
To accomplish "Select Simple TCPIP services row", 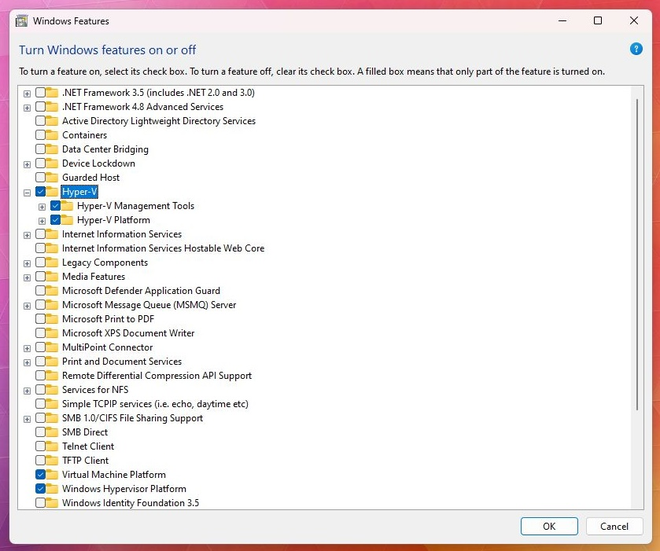I will click(x=155, y=404).
